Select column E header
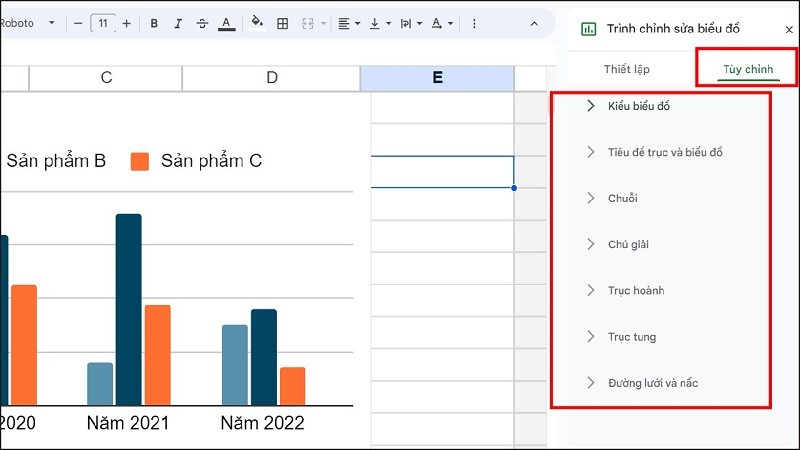Screen dimensions: 800x450 tap(437, 78)
